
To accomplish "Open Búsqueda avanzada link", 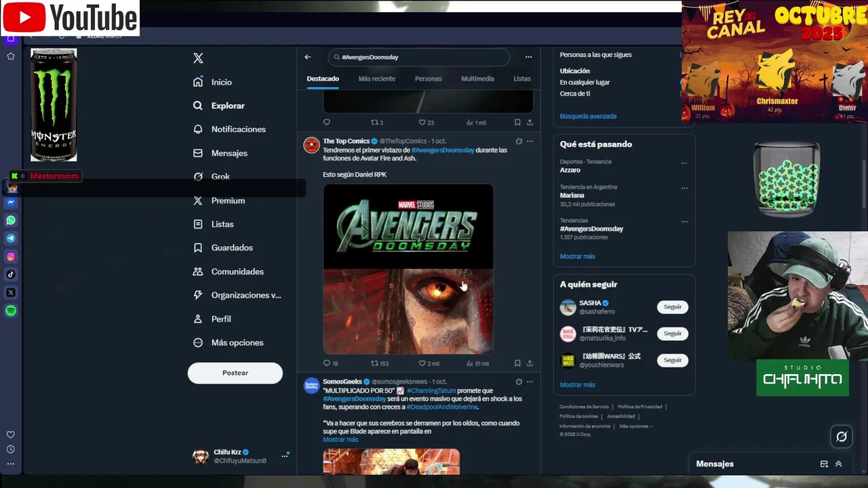I will pos(588,116).
